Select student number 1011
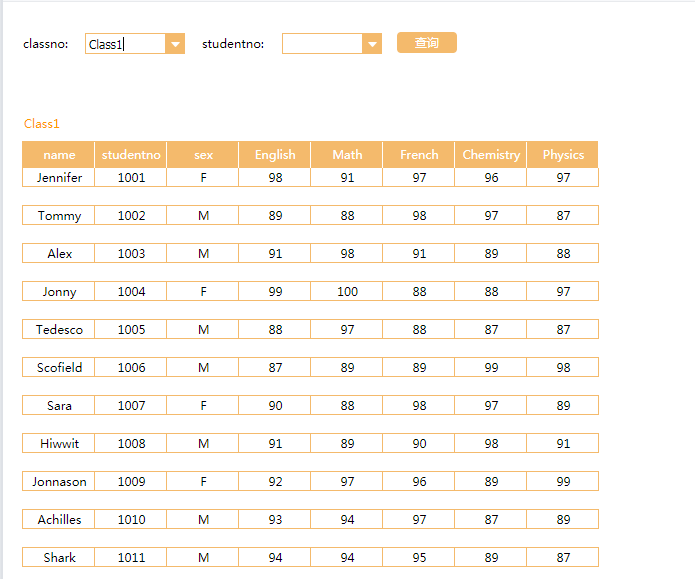Image resolution: width=695 pixels, height=579 pixels. pos(131,557)
